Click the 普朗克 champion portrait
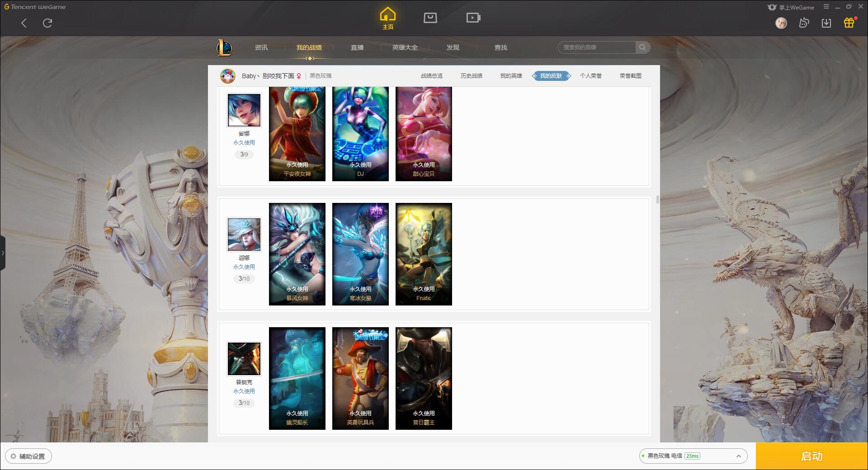The width and height of the screenshot is (868, 470). click(x=244, y=359)
